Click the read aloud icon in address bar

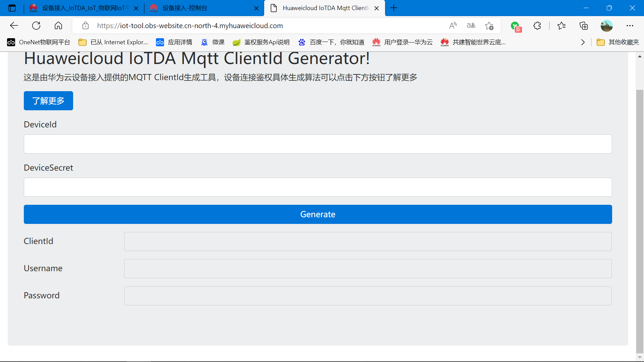tap(453, 25)
